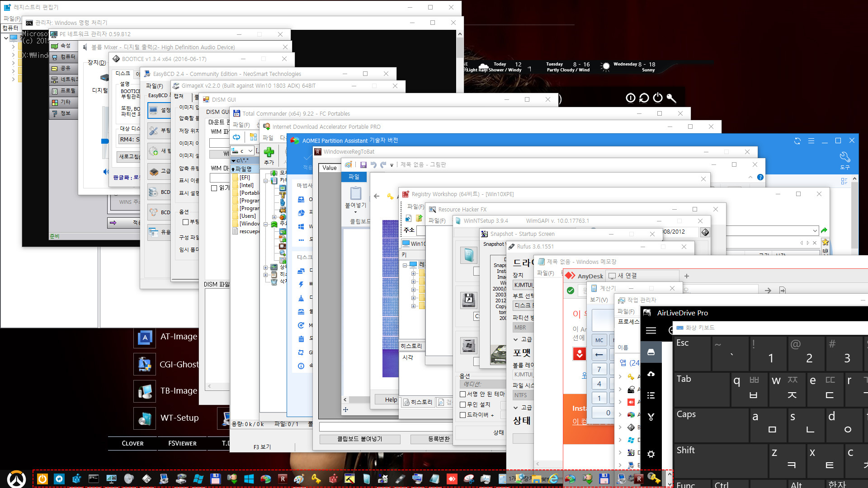Expand the computer node '컴퓨터' in Registry Editor tree
Screen dimensions: 868x488
[x=6, y=38]
